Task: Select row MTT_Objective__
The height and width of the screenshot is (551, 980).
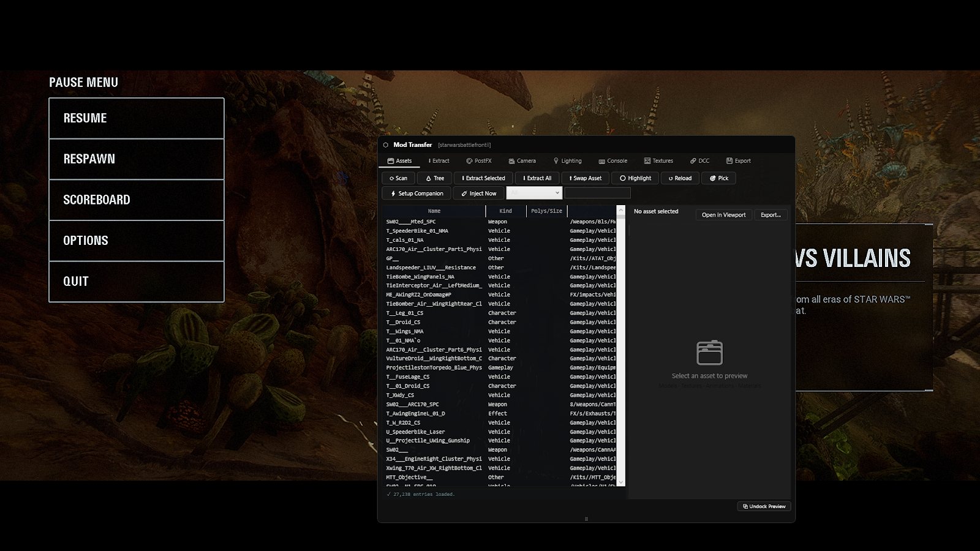Action: (500, 477)
